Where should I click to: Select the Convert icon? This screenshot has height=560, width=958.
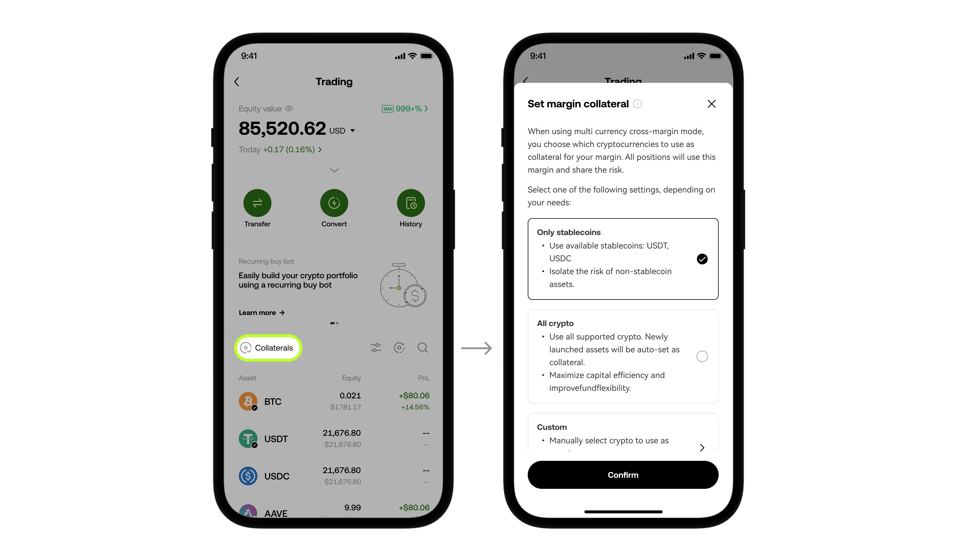[334, 203]
